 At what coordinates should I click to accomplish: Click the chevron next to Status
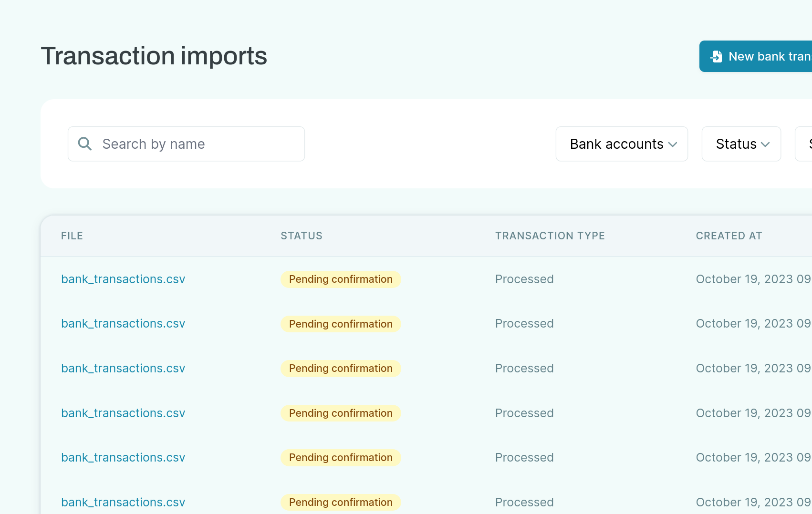766,144
